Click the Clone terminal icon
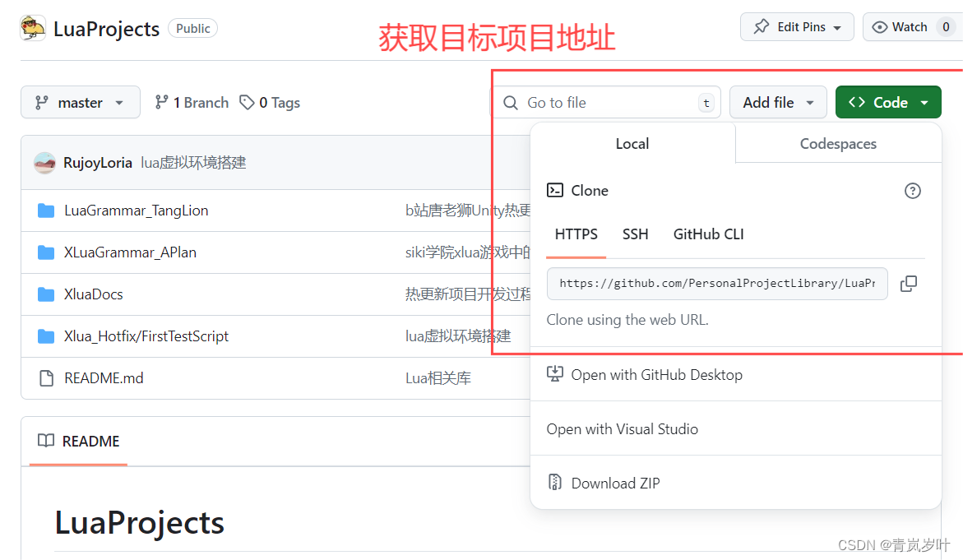Image resolution: width=963 pixels, height=560 pixels. [x=554, y=190]
